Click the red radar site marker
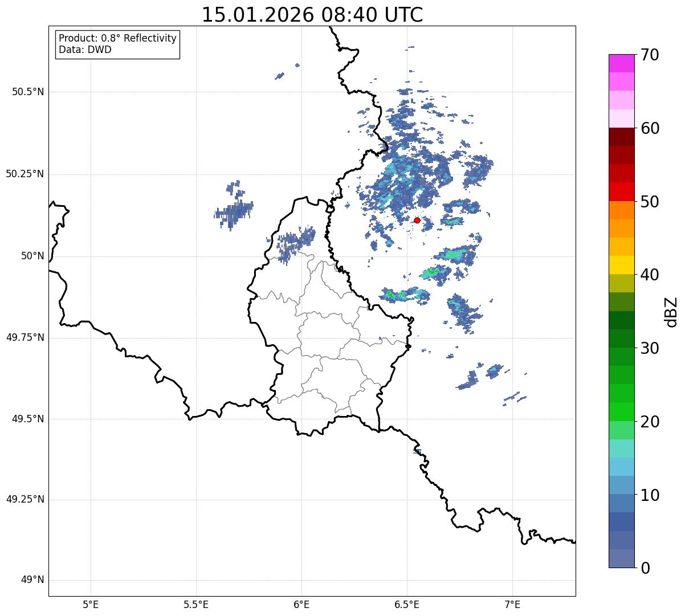This screenshot has width=685, height=616. [x=417, y=220]
